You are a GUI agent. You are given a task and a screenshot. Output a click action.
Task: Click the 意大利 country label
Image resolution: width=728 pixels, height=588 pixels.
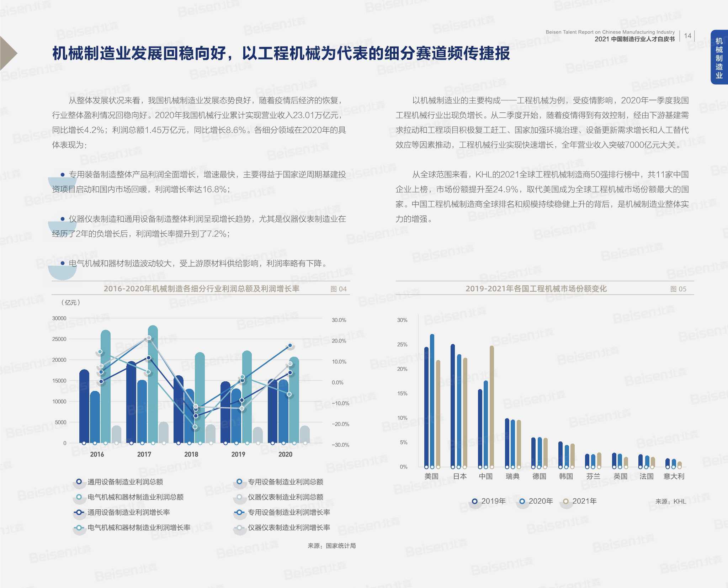tap(674, 476)
